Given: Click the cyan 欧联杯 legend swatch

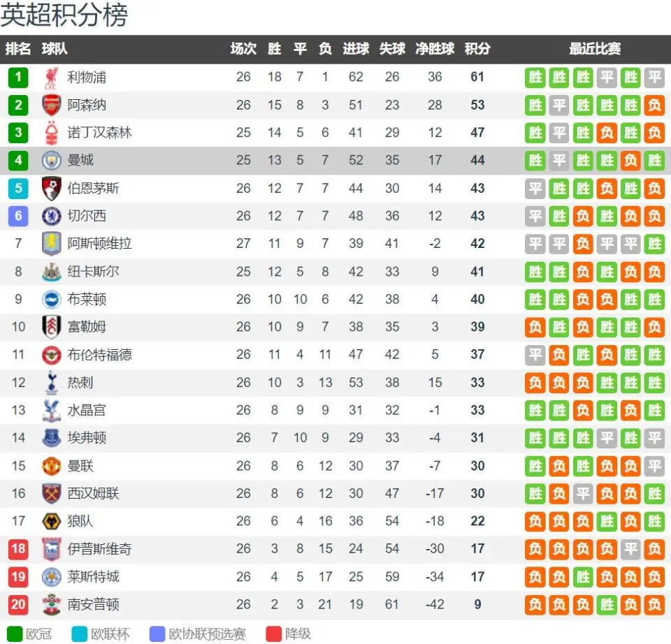Looking at the screenshot, I should [x=80, y=634].
